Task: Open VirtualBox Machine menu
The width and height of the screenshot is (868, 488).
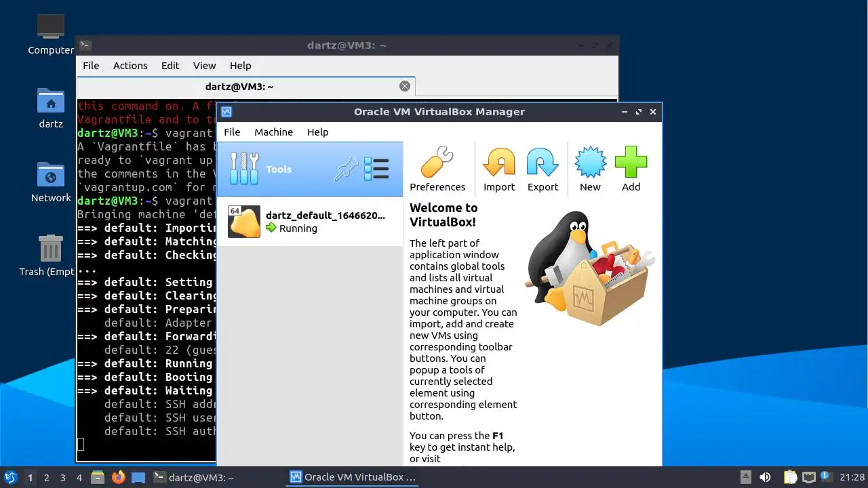Action: pos(274,132)
